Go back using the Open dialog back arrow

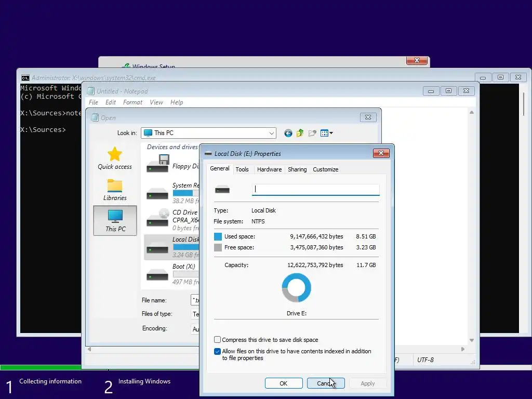pyautogui.click(x=288, y=134)
